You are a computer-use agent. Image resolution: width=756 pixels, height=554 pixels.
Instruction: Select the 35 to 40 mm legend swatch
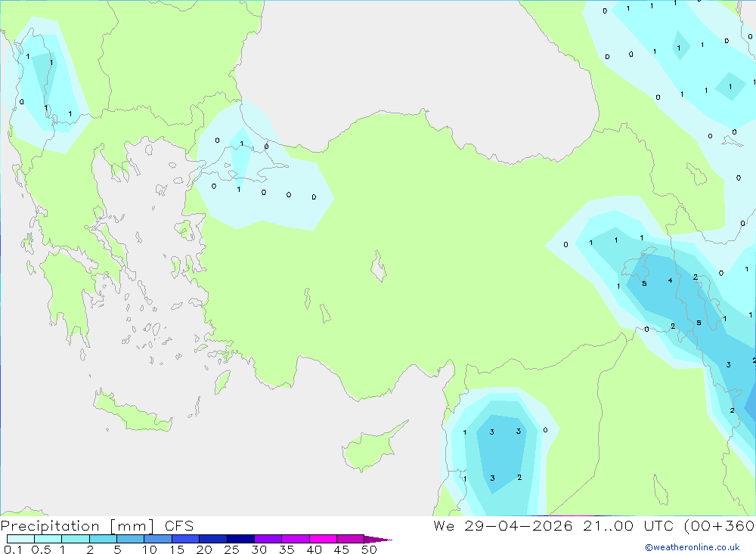296,539
